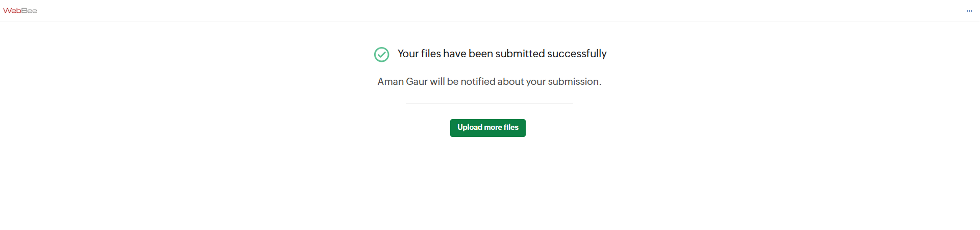Click the Upload more files button
The image size is (980, 230).
pos(487,128)
